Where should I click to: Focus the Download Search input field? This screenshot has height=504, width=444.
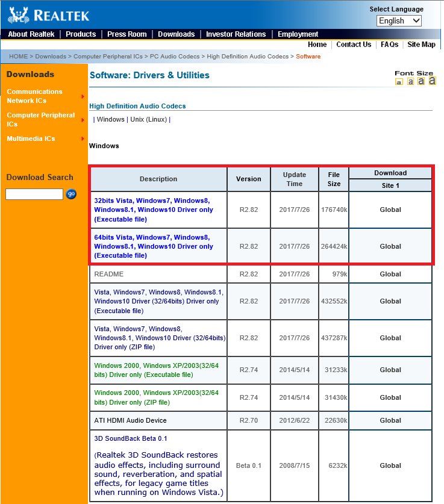[34, 194]
